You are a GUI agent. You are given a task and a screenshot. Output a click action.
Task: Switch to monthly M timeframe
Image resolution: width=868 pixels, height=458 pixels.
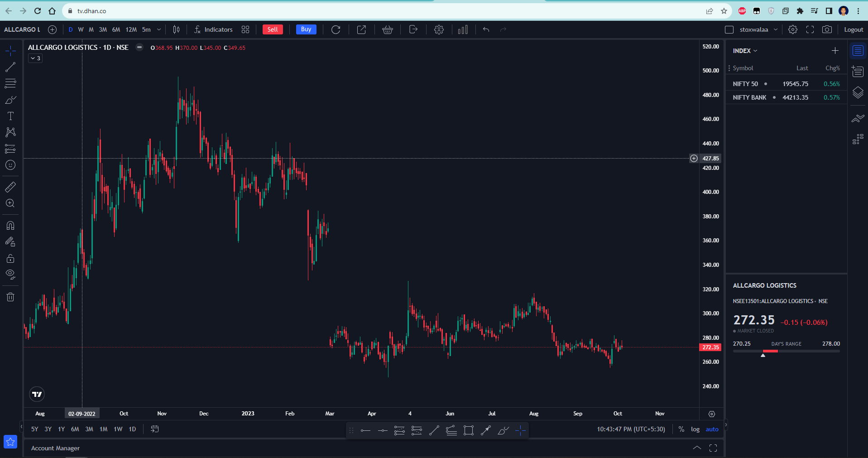(x=91, y=29)
